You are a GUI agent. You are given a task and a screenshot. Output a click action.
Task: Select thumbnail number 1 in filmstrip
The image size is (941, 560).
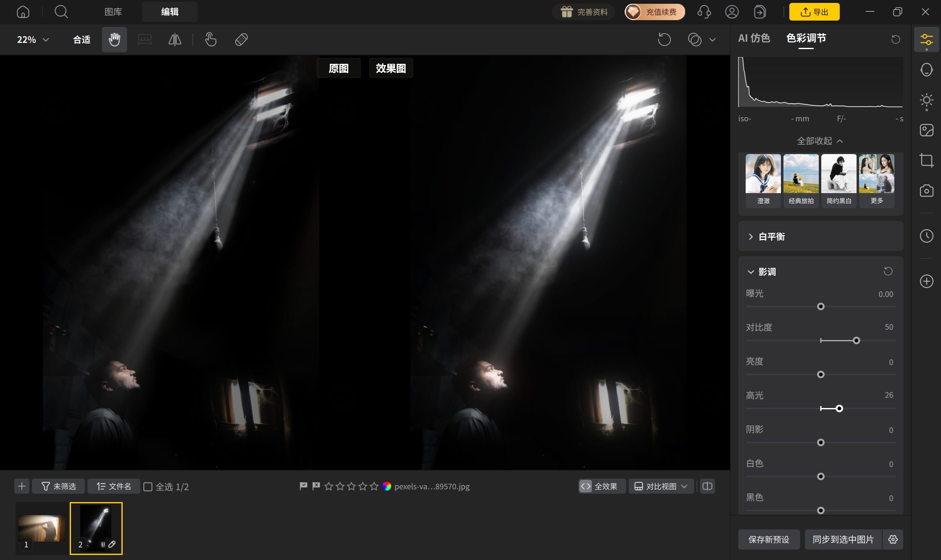pos(42,529)
